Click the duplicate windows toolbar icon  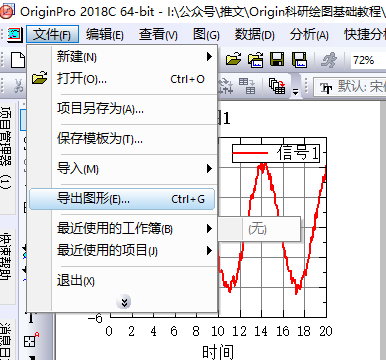click(277, 86)
